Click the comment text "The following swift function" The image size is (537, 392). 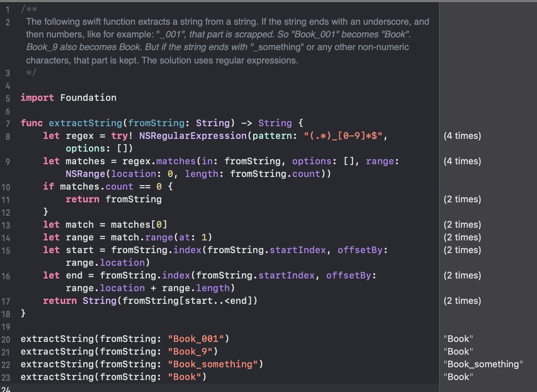75,21
